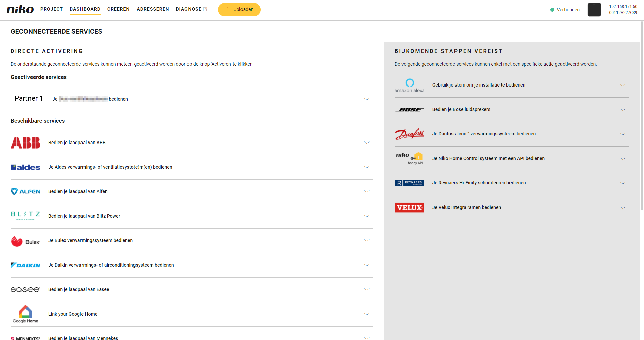Click the Verbonden status label
The height and width of the screenshot is (340, 644).
tap(568, 10)
